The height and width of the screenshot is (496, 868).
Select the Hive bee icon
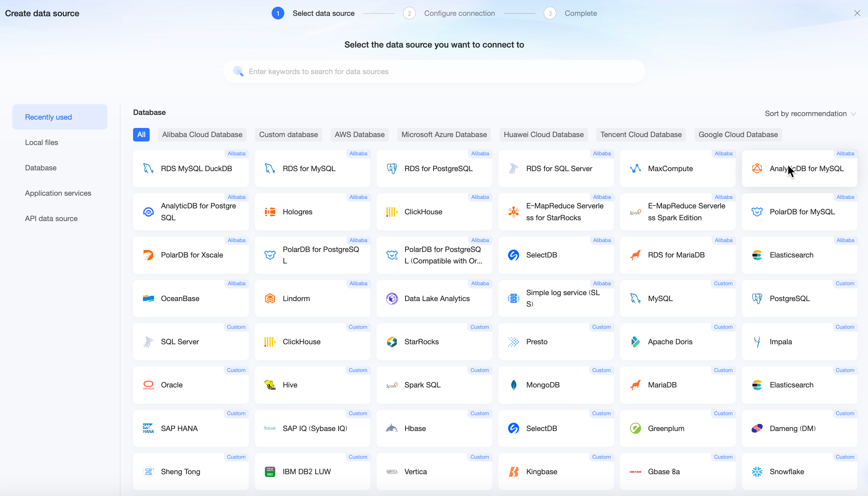270,385
